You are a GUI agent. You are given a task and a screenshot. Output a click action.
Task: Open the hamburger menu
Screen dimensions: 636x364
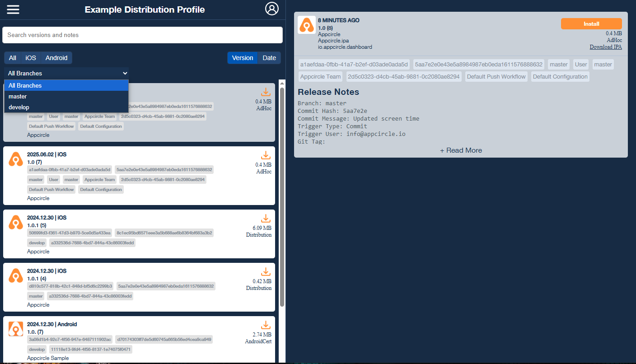click(x=13, y=9)
